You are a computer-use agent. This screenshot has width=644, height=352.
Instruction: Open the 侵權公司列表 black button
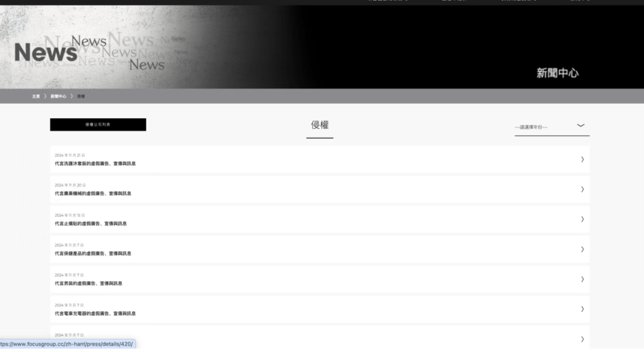click(x=98, y=125)
